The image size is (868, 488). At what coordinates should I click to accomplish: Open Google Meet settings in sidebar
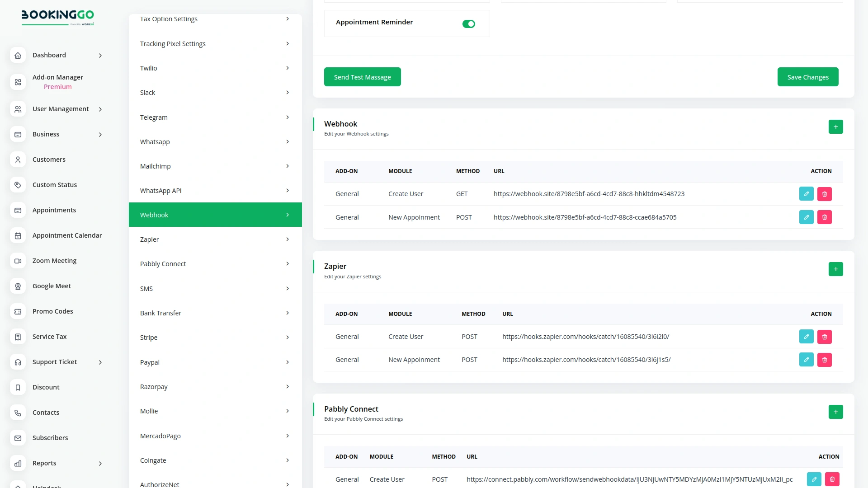52,286
